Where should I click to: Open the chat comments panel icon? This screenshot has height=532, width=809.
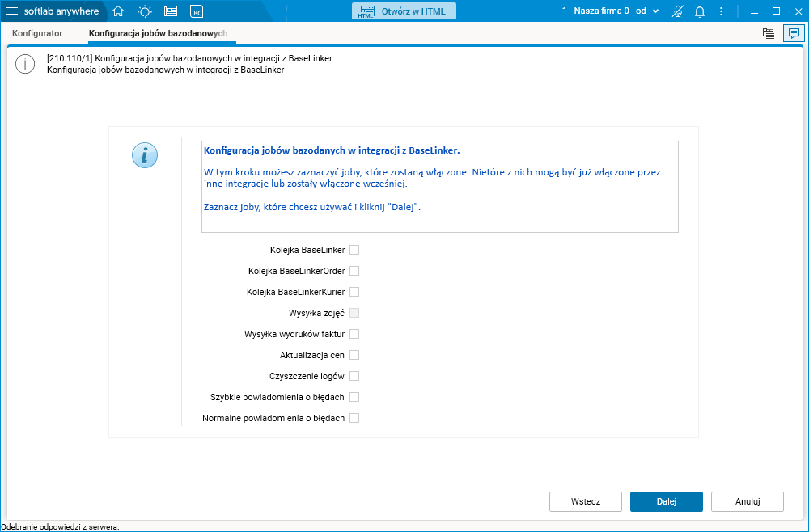click(794, 33)
